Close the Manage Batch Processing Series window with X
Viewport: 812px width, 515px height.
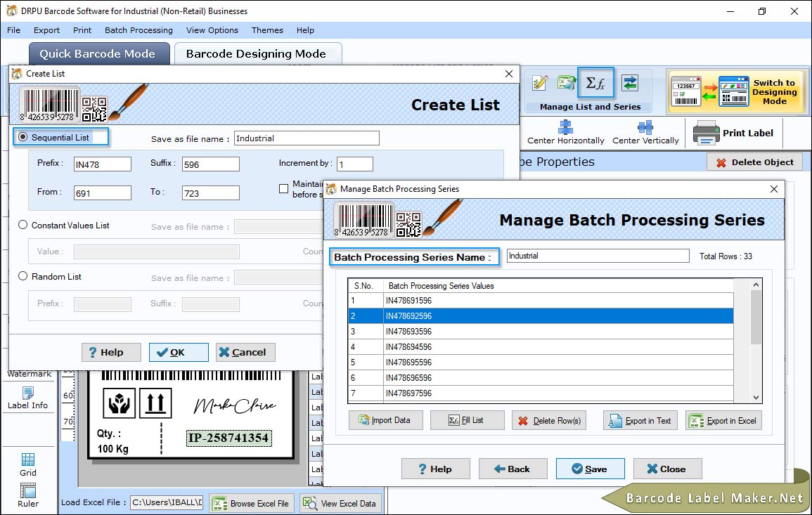(773, 189)
